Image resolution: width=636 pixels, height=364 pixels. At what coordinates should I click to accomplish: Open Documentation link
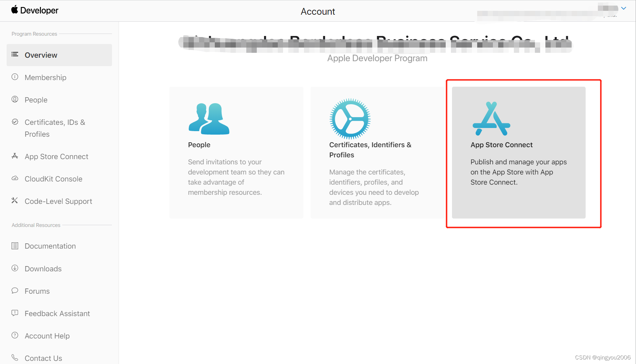pyautogui.click(x=50, y=246)
